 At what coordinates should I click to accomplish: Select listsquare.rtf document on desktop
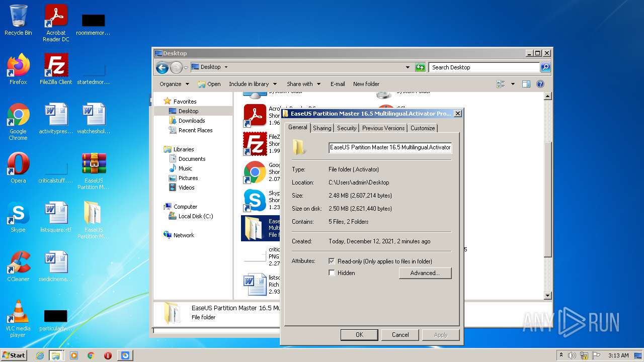[56, 217]
